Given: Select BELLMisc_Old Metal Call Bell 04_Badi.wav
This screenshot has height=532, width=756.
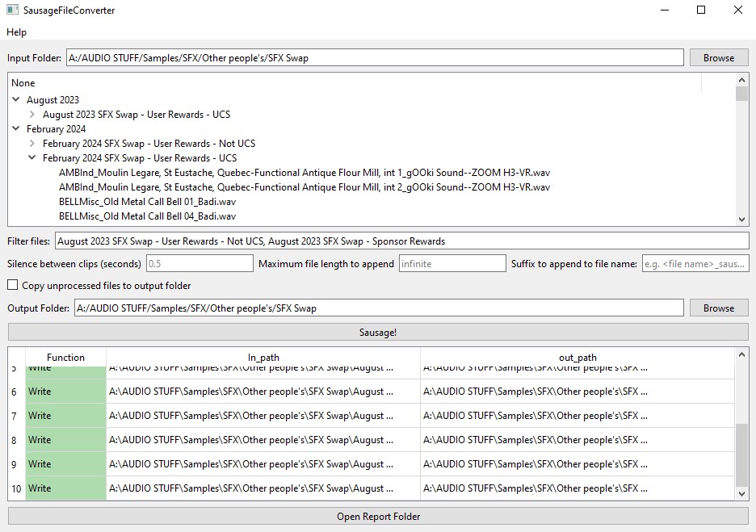Looking at the screenshot, I should (147, 216).
